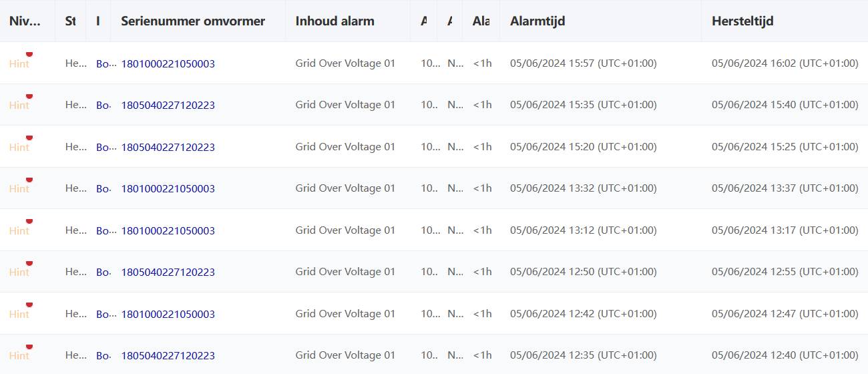The height and width of the screenshot is (374, 868).
Task: Click the 13:37 Hersteltijd cell
Action: pyautogui.click(x=785, y=188)
